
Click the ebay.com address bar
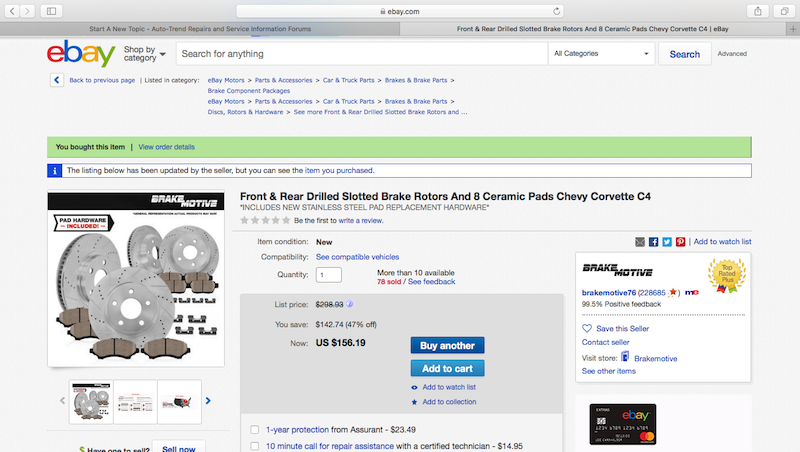tap(400, 11)
